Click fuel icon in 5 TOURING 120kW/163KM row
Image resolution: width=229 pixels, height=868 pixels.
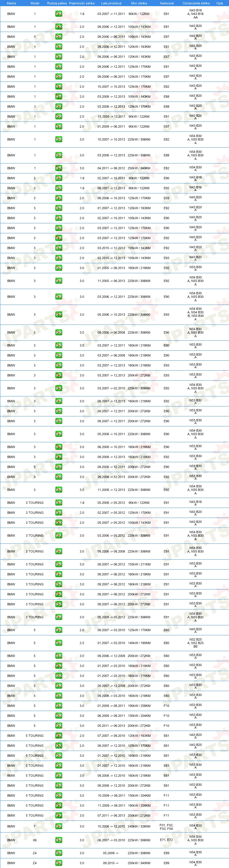click(59, 736)
